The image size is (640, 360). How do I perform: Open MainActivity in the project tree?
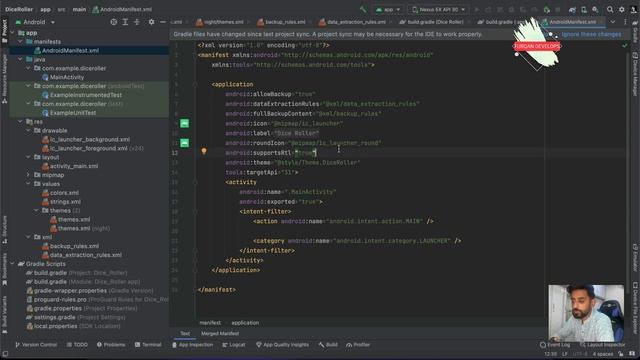tap(67, 77)
